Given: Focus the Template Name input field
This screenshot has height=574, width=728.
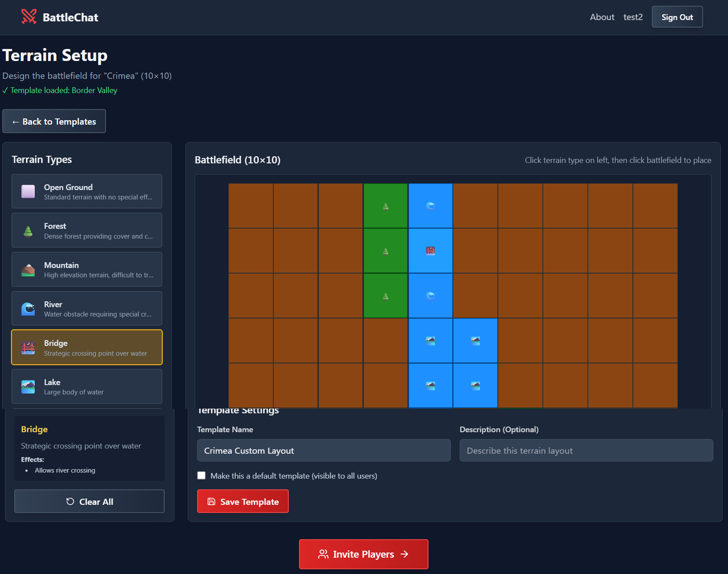Looking at the screenshot, I should click(x=323, y=450).
